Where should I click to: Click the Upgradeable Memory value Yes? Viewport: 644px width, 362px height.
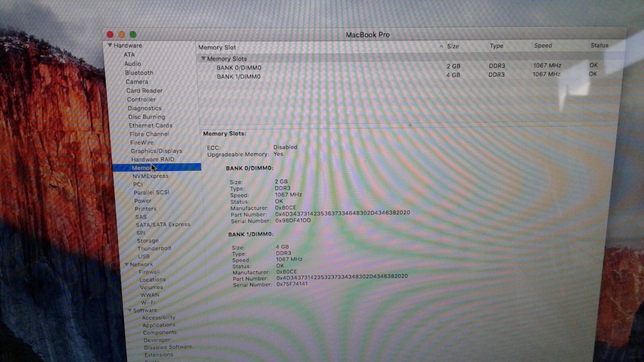[278, 154]
